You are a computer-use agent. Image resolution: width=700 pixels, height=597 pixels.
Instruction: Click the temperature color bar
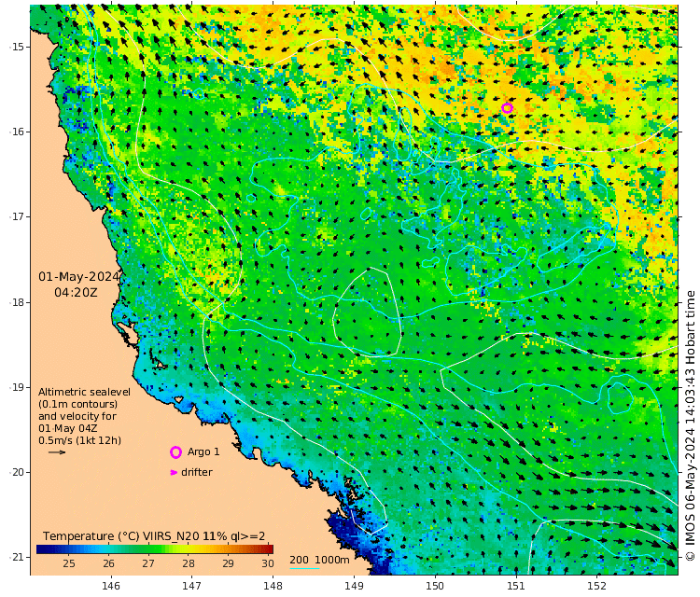point(155,549)
